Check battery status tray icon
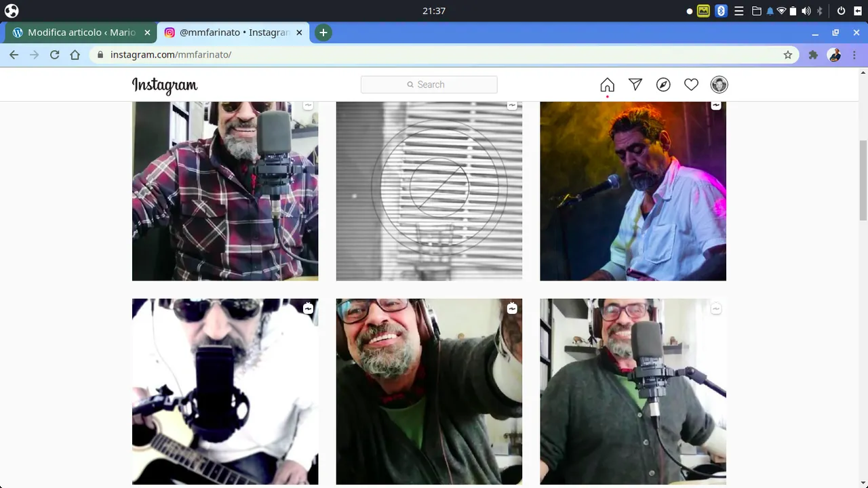This screenshot has width=868, height=488. pos(793,11)
